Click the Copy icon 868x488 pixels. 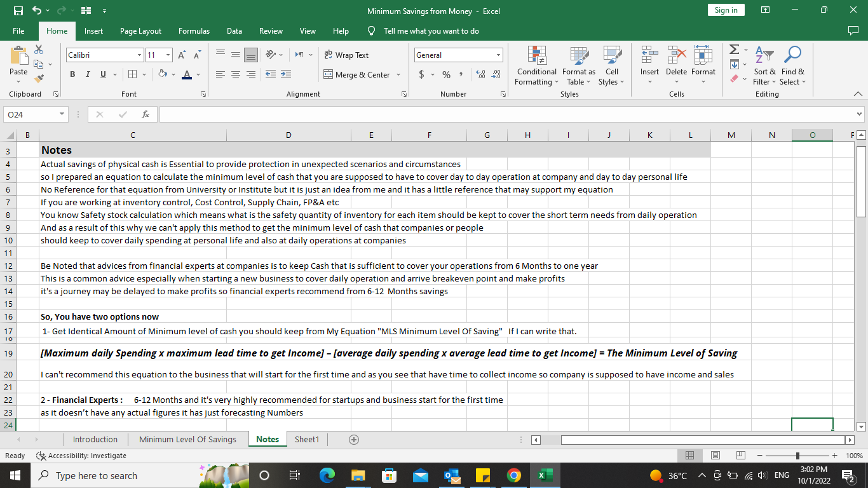pos(39,64)
